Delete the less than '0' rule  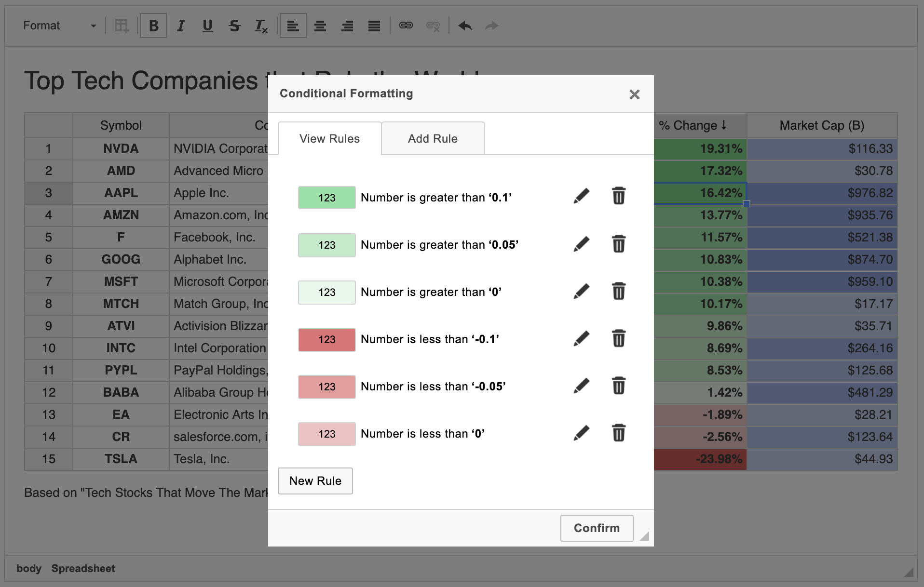click(619, 433)
